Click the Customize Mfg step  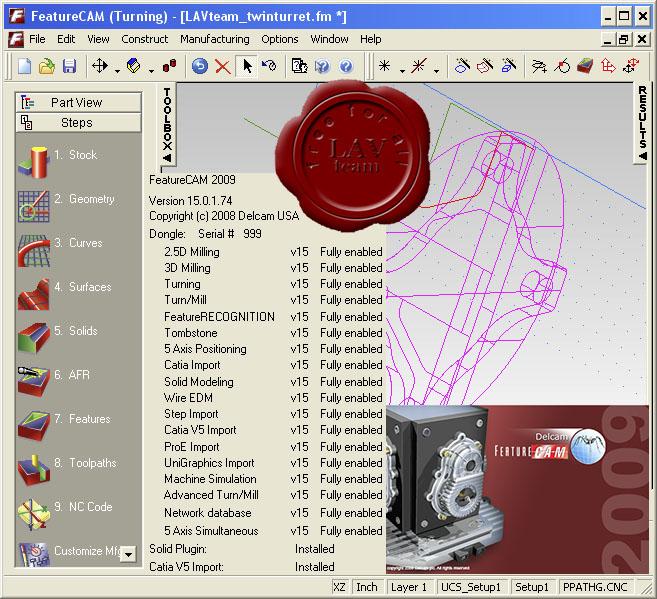(69, 554)
